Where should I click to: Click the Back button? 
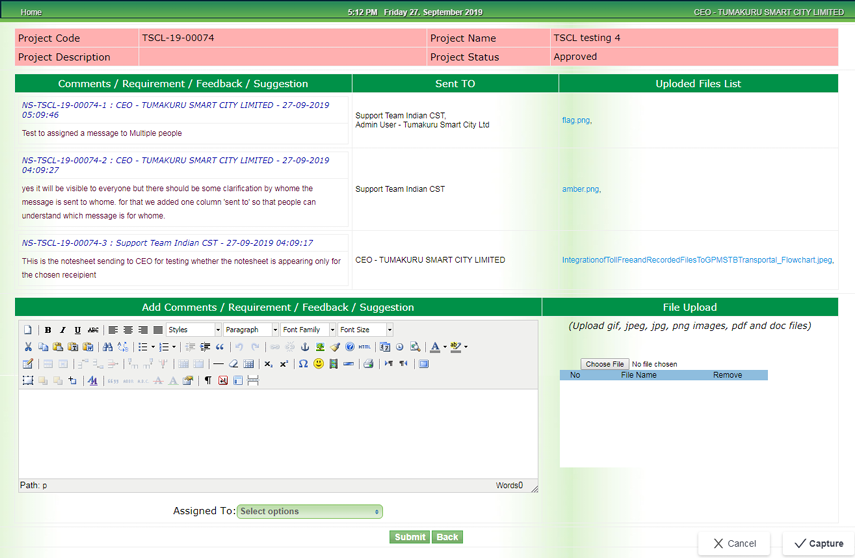point(447,537)
